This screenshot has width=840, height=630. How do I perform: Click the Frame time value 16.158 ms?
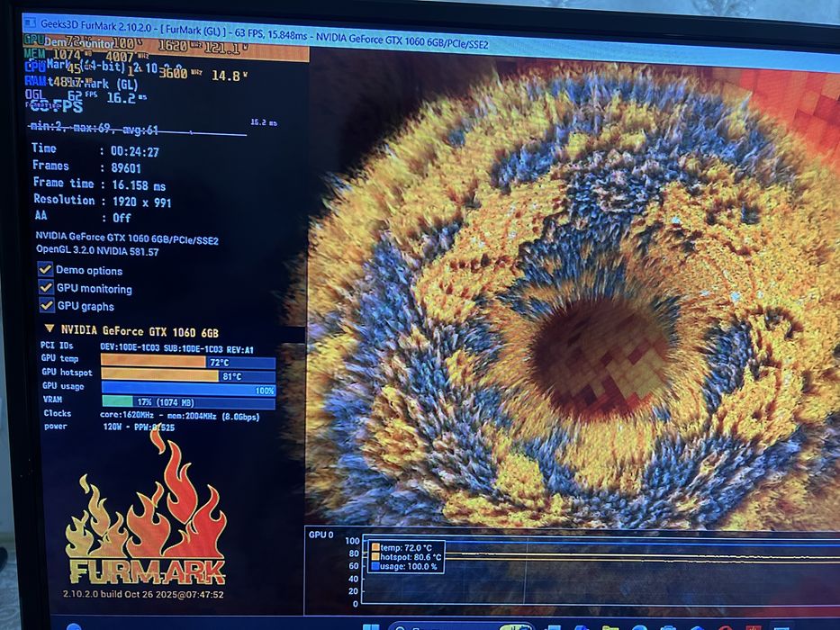tap(139, 185)
